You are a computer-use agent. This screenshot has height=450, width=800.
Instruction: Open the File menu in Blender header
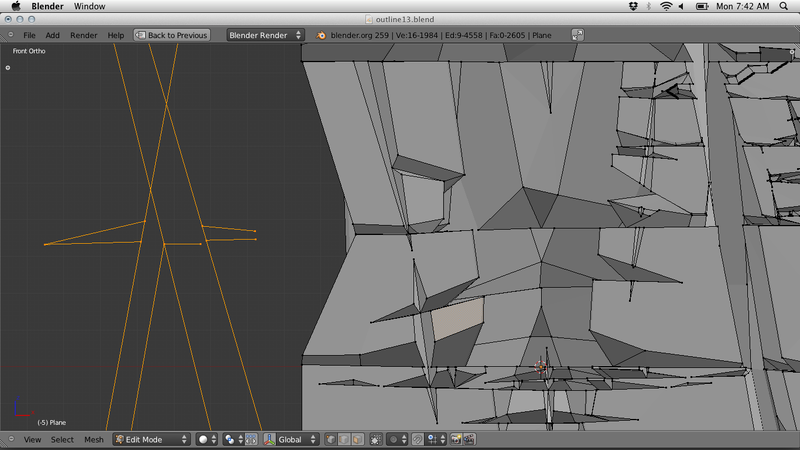29,35
